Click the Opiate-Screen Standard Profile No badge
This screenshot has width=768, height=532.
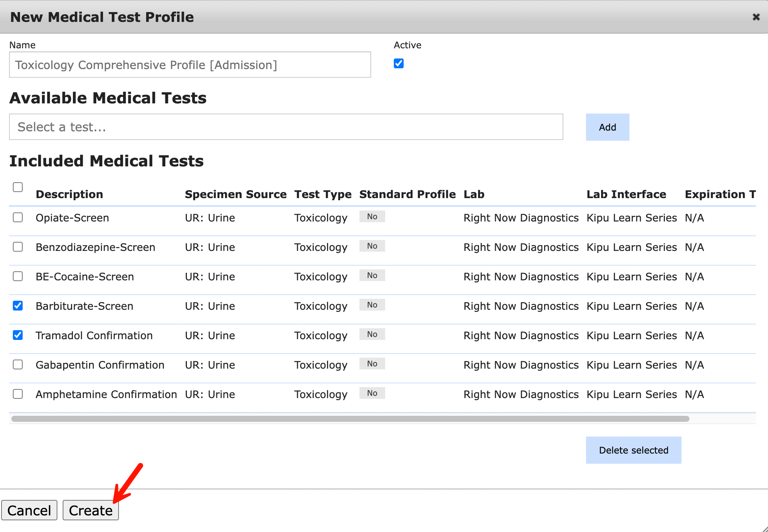click(372, 217)
